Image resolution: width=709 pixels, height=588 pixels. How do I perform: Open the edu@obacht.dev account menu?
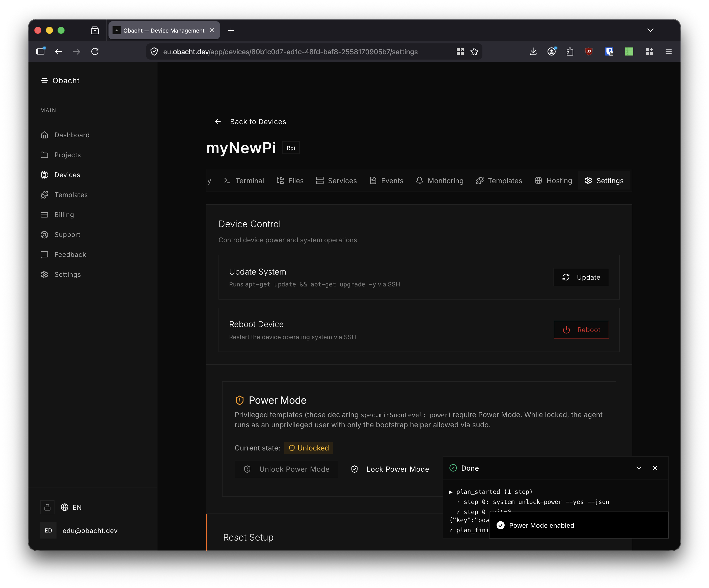pyautogui.click(x=79, y=530)
